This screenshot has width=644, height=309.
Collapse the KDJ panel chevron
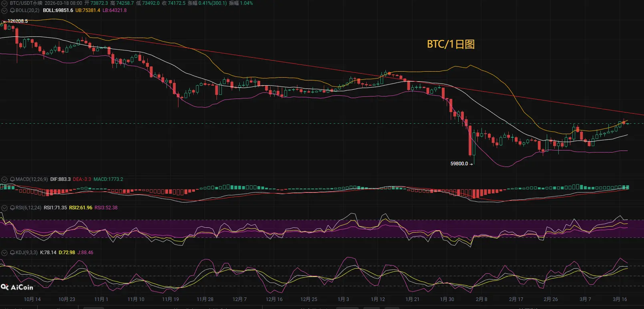(4, 253)
